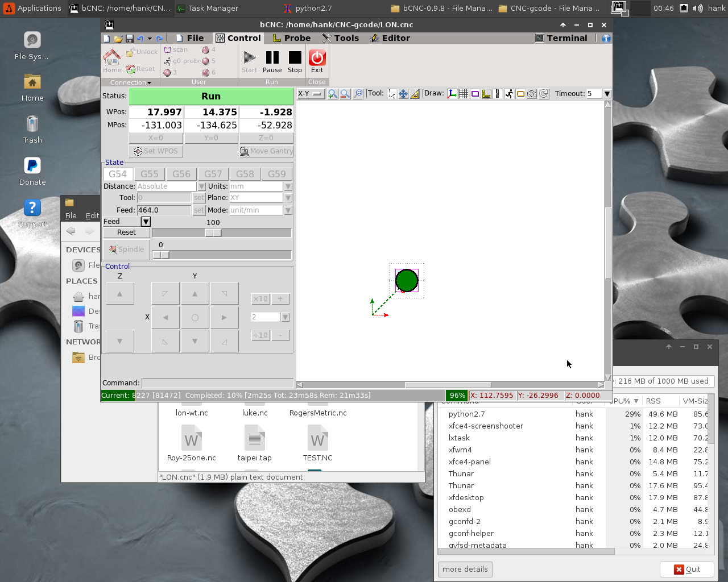Click the red Exit power icon
The image size is (728, 582).
(x=317, y=61)
